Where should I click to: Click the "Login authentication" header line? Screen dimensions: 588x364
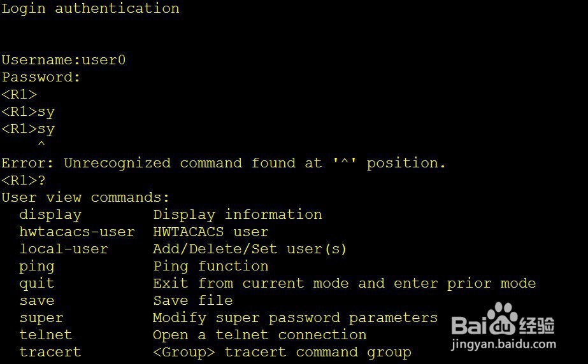[x=90, y=8]
